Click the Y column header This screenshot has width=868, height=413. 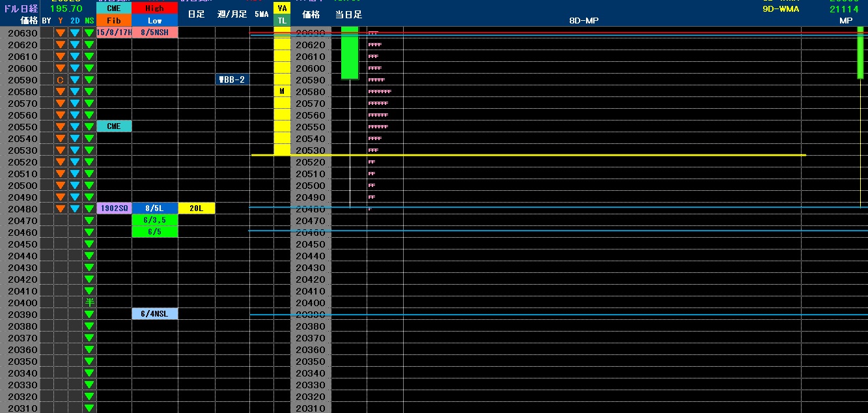coord(61,21)
